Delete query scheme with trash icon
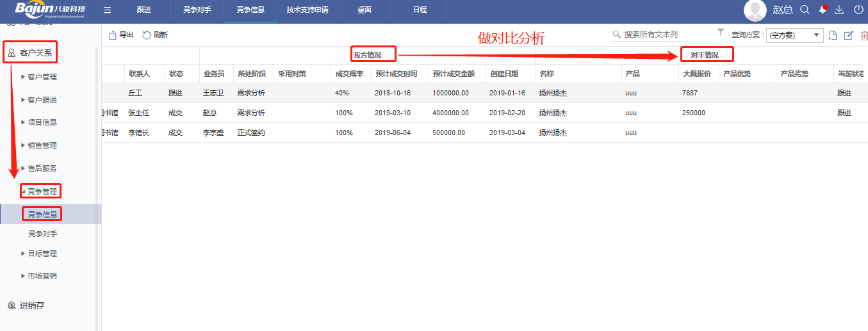This screenshot has height=331, width=868. pos(864,35)
